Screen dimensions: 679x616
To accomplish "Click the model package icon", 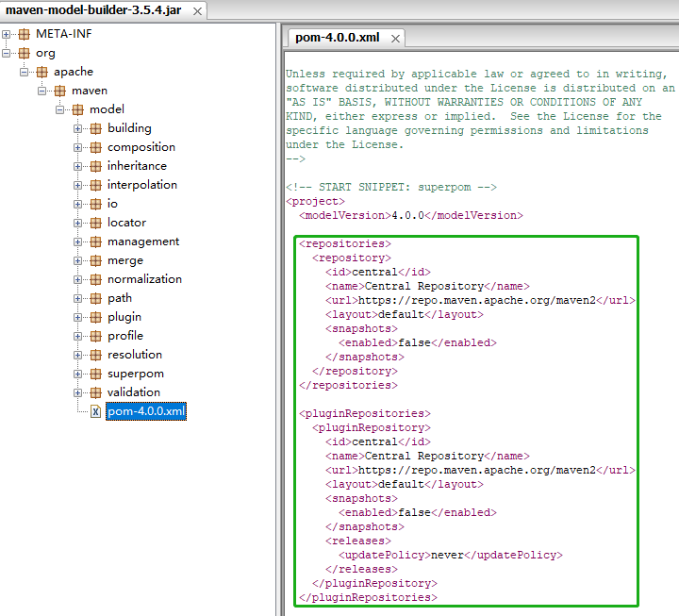I will (78, 109).
